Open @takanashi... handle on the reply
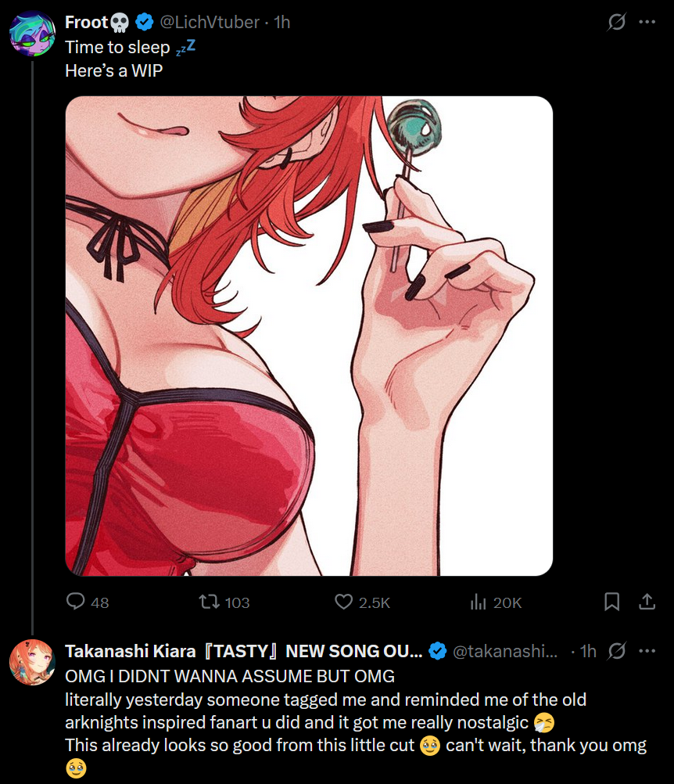Viewport: 674px width, 784px height. click(x=504, y=651)
